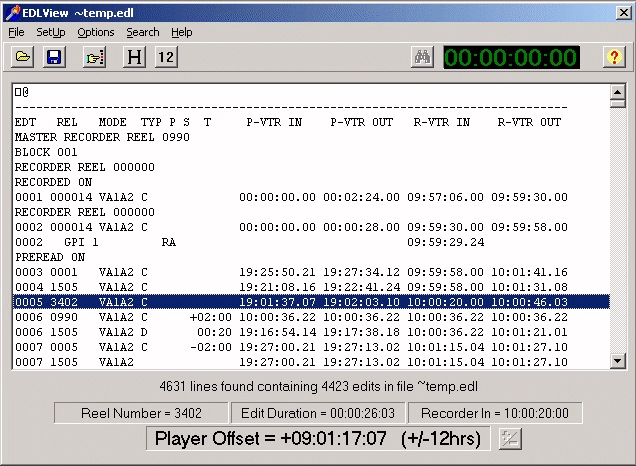Open the SetUp menu
The height and width of the screenshot is (466, 636).
click(50, 32)
